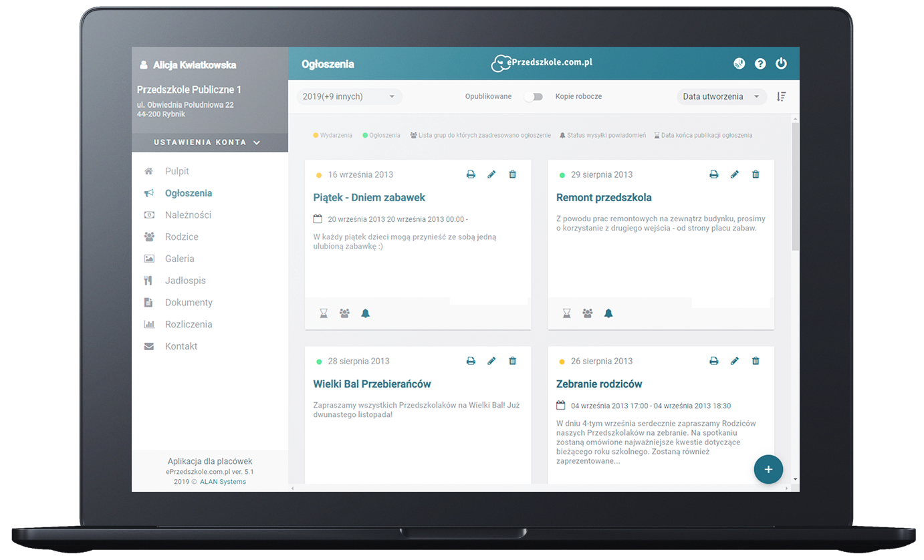924x560 pixels.
Task: Open the Wielki Bal Przebierańców title
Action: (372, 384)
